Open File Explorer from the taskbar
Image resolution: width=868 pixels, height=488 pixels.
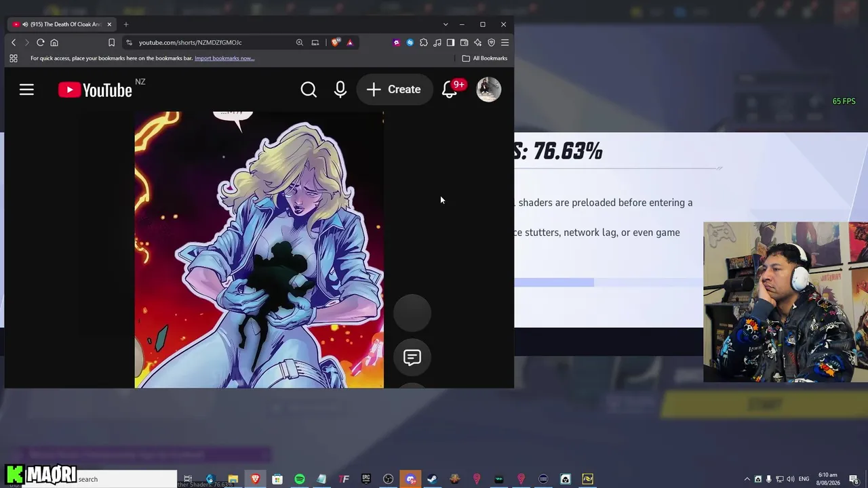click(x=233, y=479)
